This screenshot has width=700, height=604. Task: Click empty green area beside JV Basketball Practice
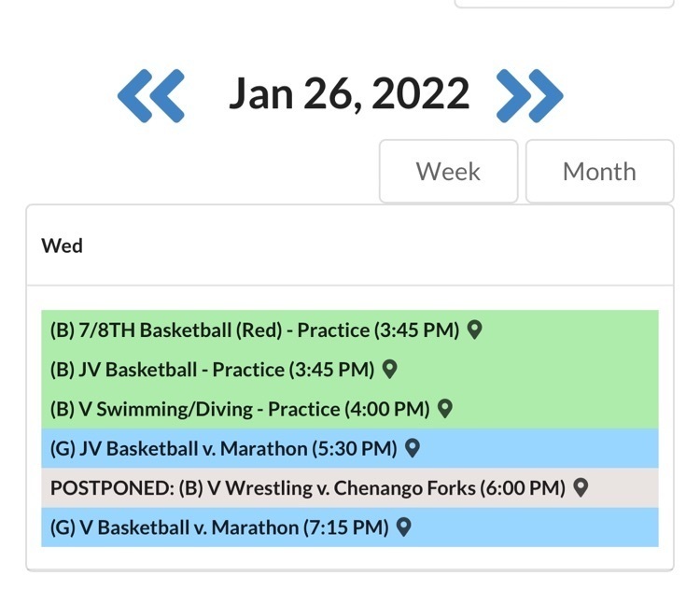(541, 370)
